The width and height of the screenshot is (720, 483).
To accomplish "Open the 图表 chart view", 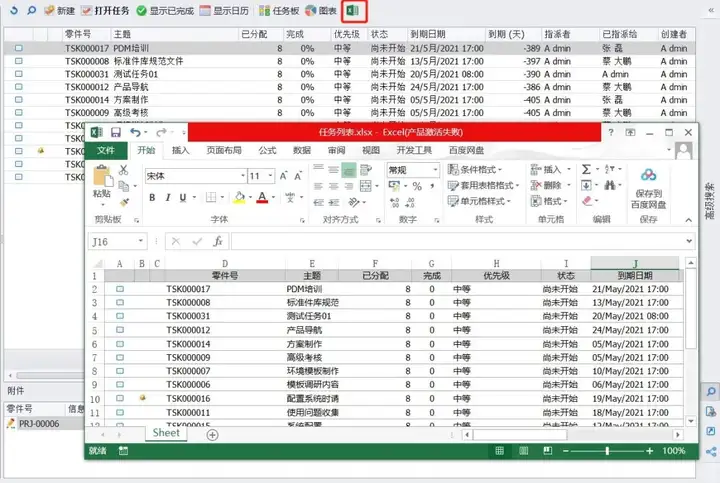I will tap(321, 10).
